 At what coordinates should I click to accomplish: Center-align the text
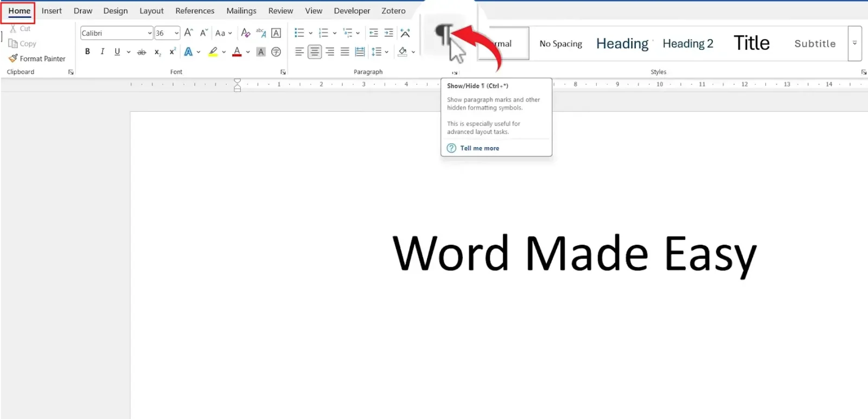315,52
